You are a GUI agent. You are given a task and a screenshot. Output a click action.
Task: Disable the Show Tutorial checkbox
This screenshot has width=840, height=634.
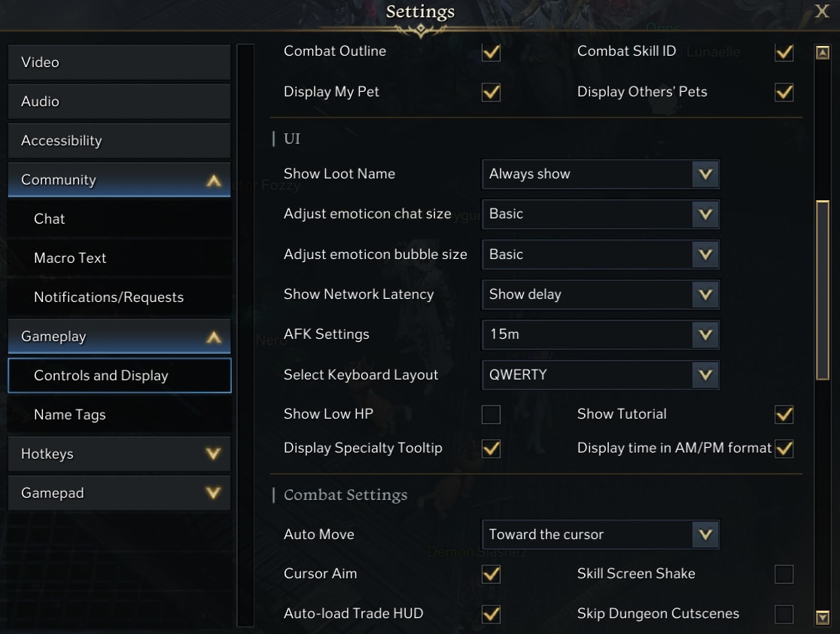784,414
